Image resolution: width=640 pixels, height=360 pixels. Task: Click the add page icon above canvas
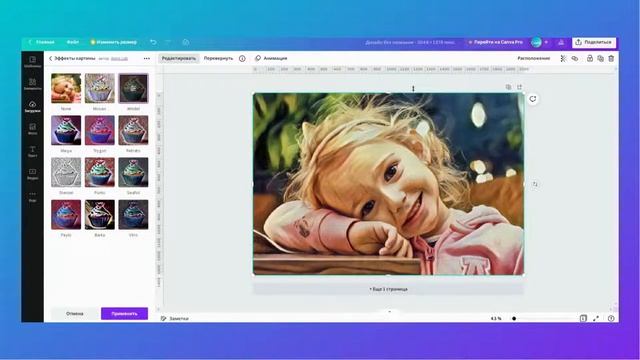(x=520, y=87)
